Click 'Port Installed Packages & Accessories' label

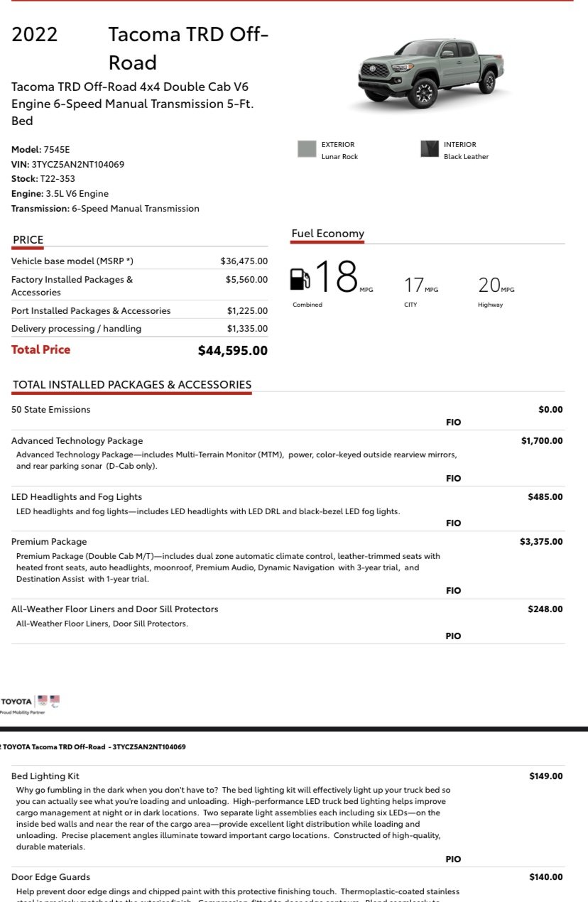pyautogui.click(x=91, y=310)
